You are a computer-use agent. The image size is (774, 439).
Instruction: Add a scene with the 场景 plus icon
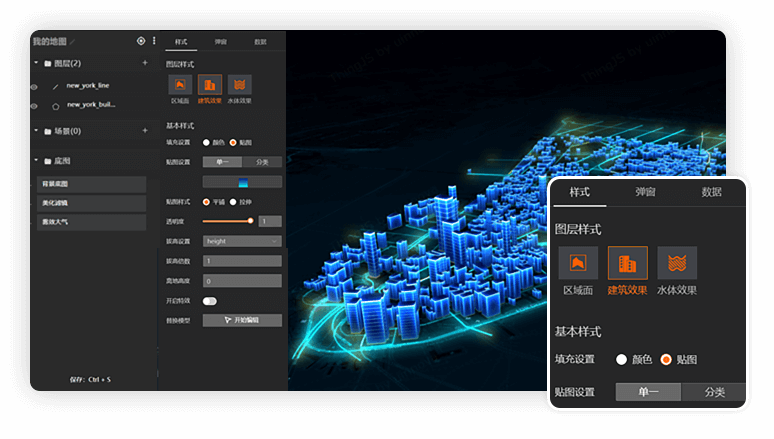(145, 131)
